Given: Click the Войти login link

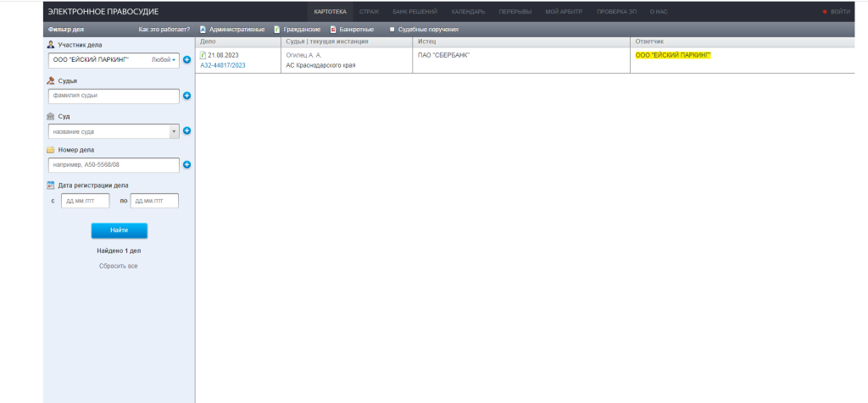Looking at the screenshot, I should coord(840,12).
